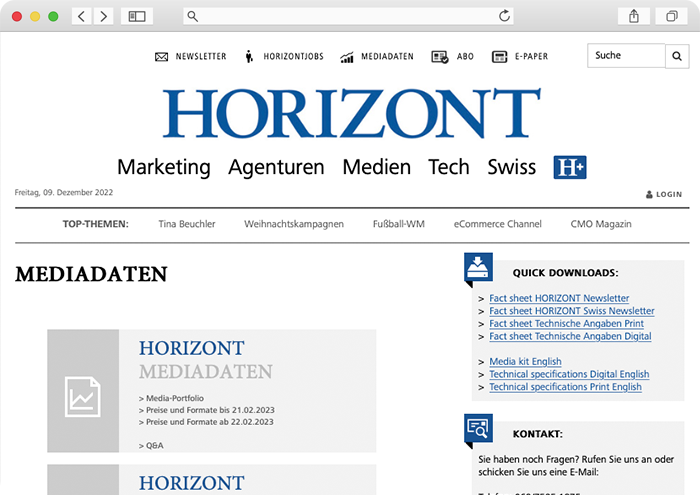Click the Quick Downloads tray icon
The image size is (700, 495).
(x=478, y=267)
